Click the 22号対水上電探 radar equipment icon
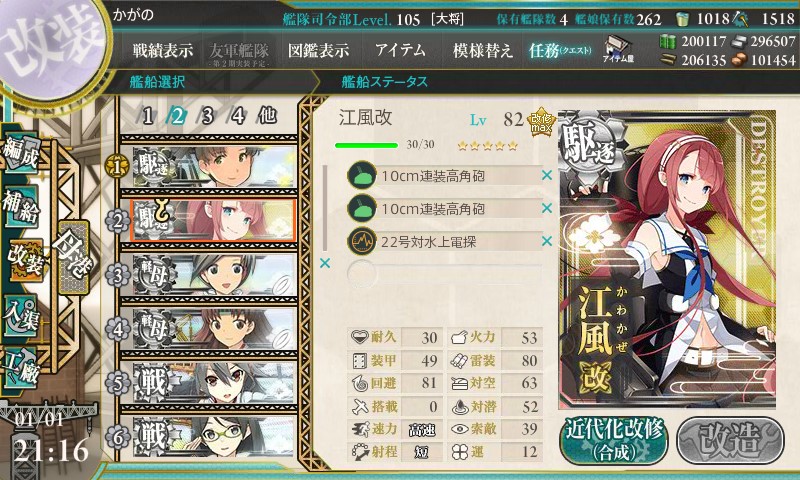Image resolution: width=800 pixels, height=480 pixels. [362, 241]
